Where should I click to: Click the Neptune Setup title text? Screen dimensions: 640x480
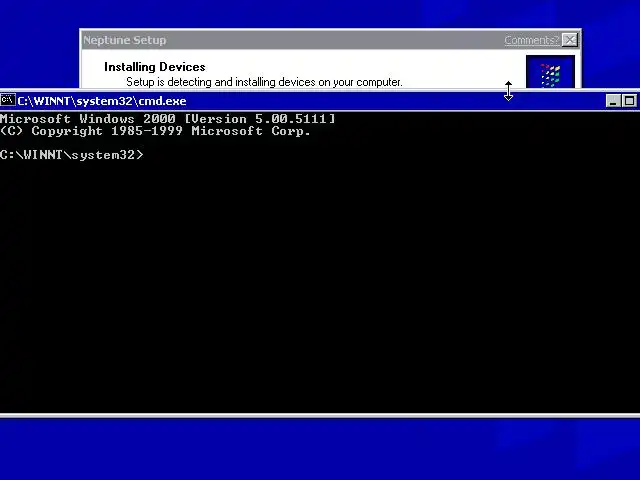click(x=124, y=40)
